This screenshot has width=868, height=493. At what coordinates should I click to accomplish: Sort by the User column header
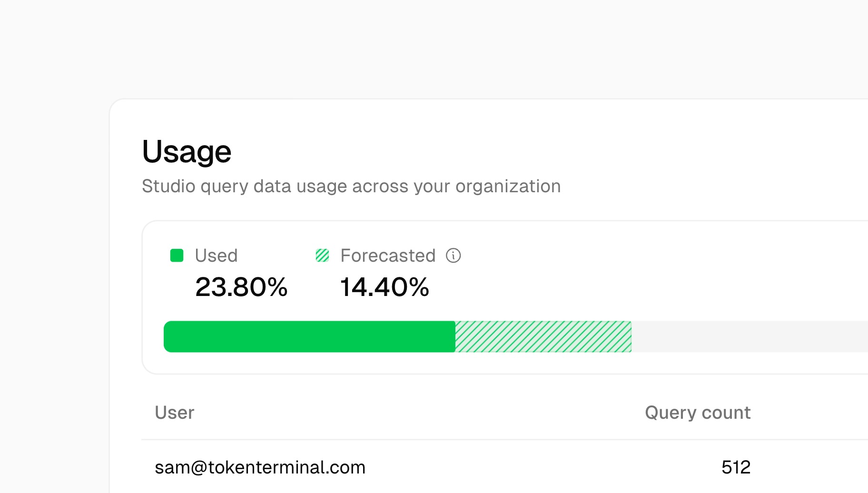[175, 413]
